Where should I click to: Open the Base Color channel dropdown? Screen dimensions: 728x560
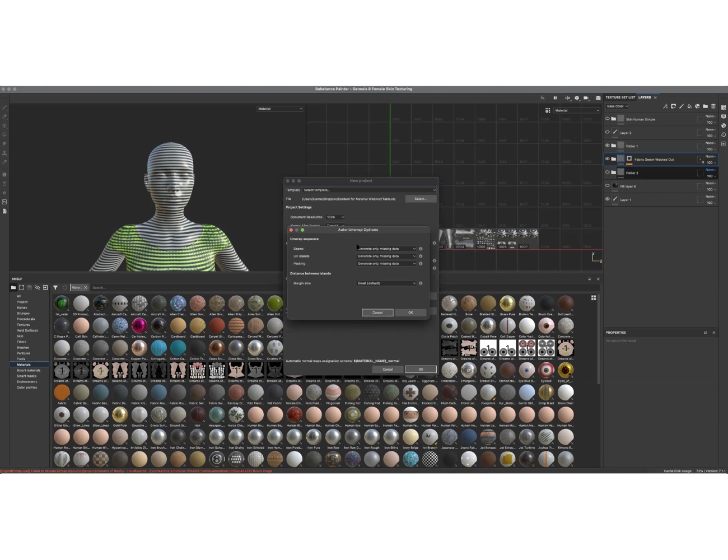(x=617, y=106)
